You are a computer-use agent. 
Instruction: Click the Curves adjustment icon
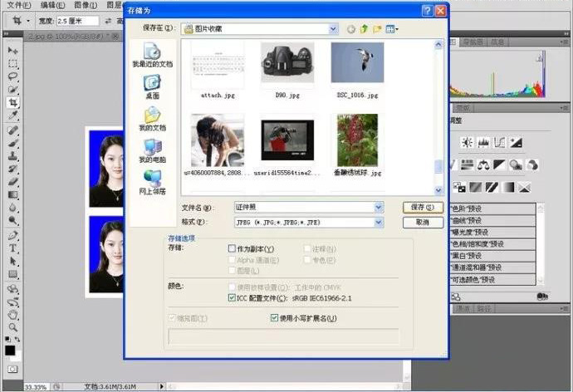coord(499,142)
